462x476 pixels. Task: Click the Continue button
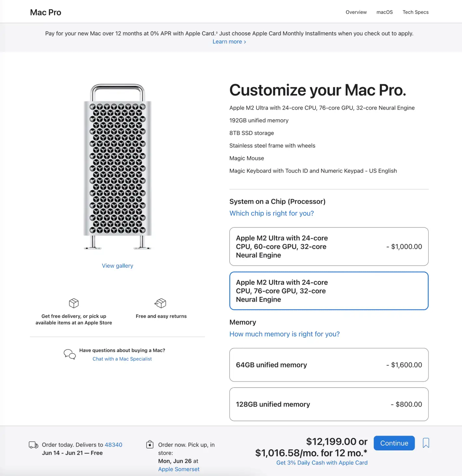(394, 443)
